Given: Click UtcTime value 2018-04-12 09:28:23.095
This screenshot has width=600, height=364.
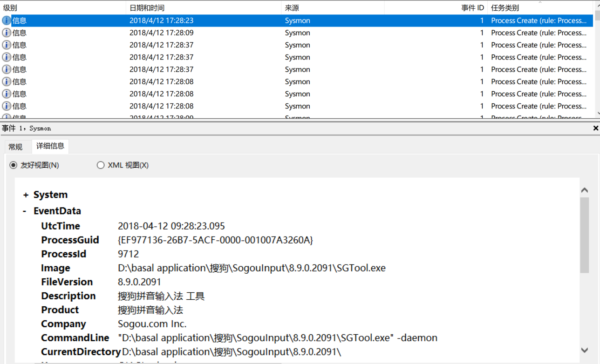Looking at the screenshot, I should [171, 226].
